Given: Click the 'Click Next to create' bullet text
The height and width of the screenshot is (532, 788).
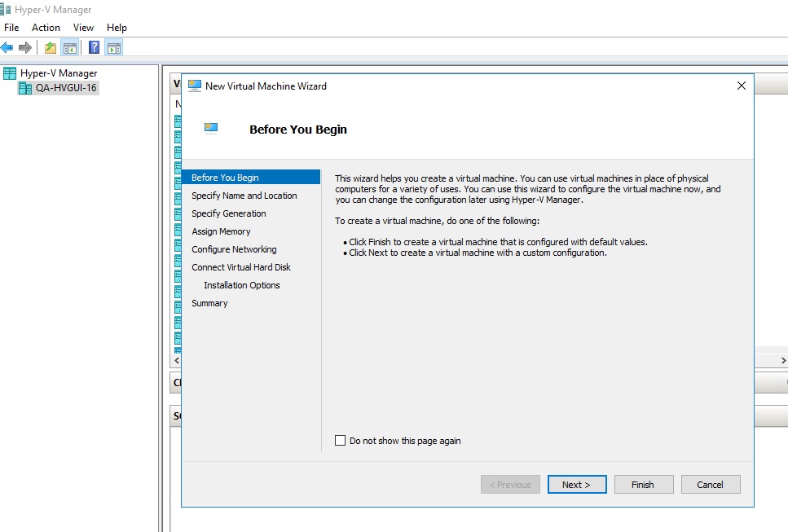Looking at the screenshot, I should [478, 253].
